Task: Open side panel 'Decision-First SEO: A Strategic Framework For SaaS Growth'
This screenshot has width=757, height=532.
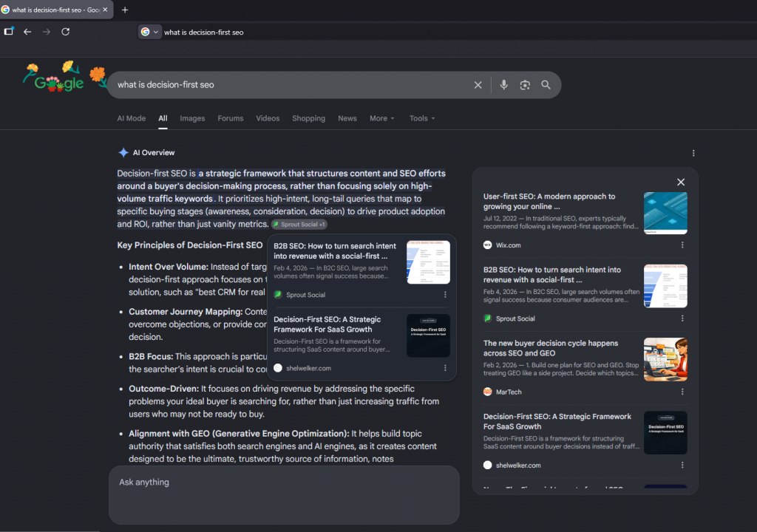Action: [x=557, y=421]
